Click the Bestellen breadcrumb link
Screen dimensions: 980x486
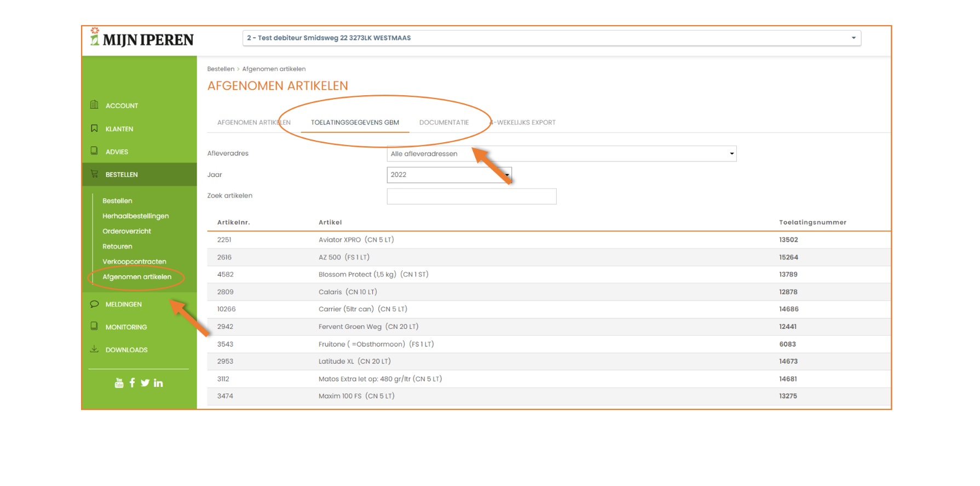click(x=221, y=69)
